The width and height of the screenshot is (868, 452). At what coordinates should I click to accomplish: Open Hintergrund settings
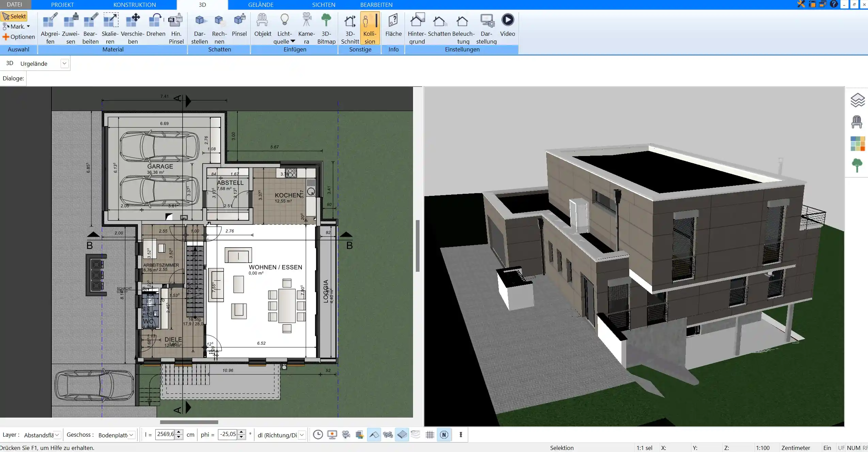pyautogui.click(x=417, y=29)
